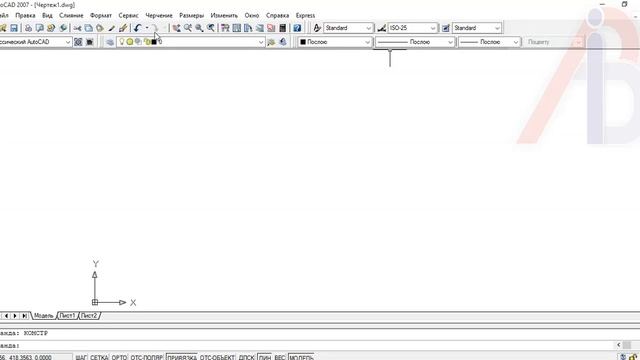The image size is (640, 360).
Task: Open the Вид menu
Action: point(47,15)
